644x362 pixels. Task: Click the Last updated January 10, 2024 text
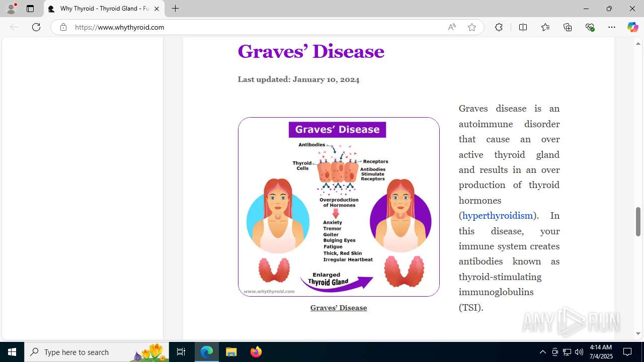click(x=298, y=79)
